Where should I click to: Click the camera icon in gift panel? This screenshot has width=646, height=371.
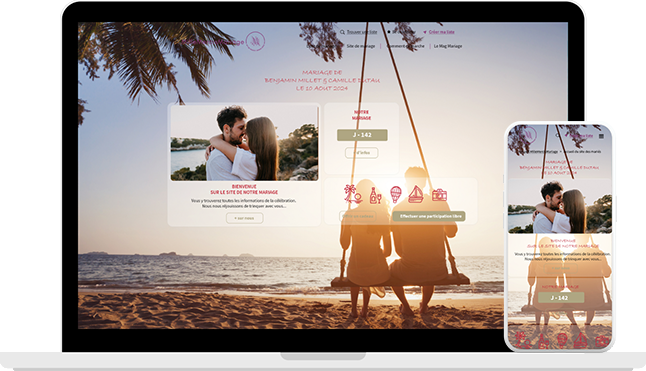pos(439,195)
